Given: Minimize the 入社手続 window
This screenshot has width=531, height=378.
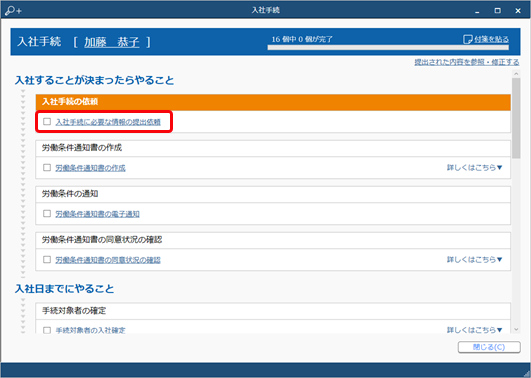Looking at the screenshot, I should click(477, 11).
